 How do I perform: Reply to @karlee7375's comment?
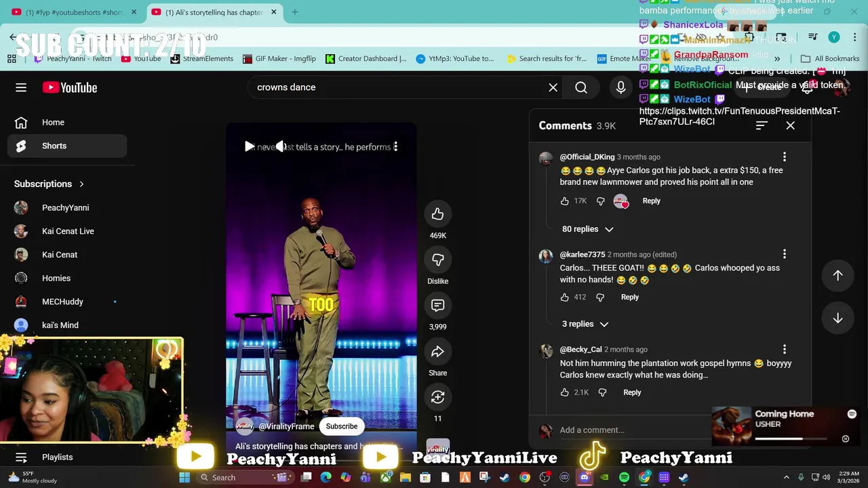[630, 297]
